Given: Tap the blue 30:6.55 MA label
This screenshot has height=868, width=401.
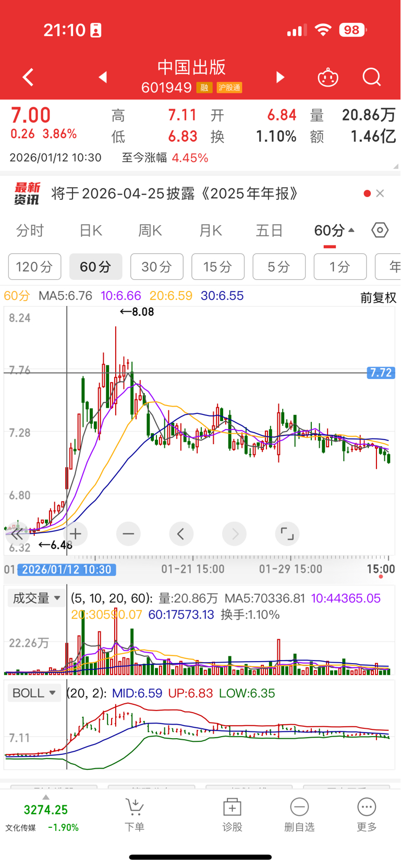Looking at the screenshot, I should pos(222,296).
